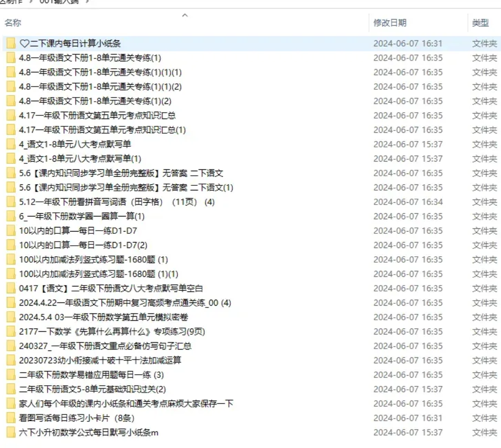Select name 2024.5.4 03一年级下册数学第五单元模拟密卷

tap(103, 317)
